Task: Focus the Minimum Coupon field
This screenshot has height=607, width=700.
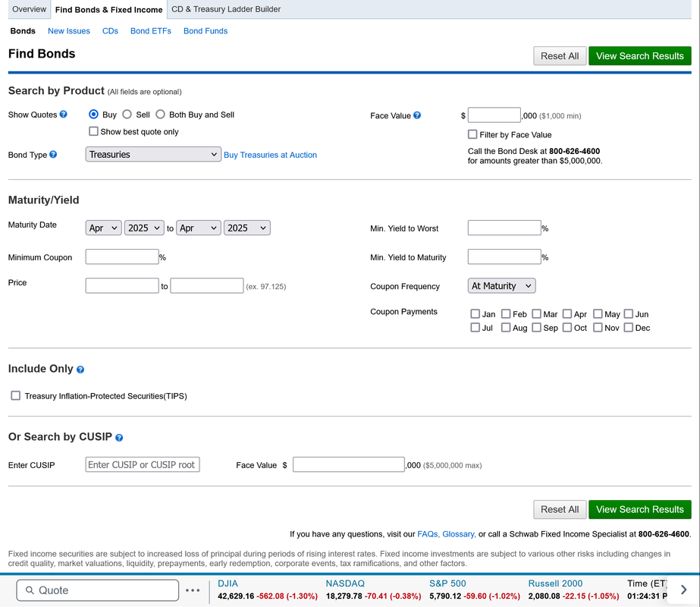Action: pyautogui.click(x=122, y=256)
